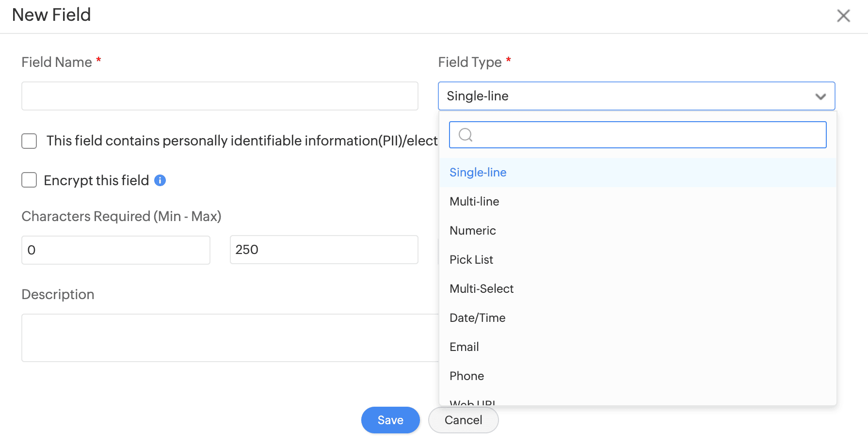The width and height of the screenshot is (868, 445).
Task: Select Single-line from the field type list
Action: pyautogui.click(x=478, y=173)
